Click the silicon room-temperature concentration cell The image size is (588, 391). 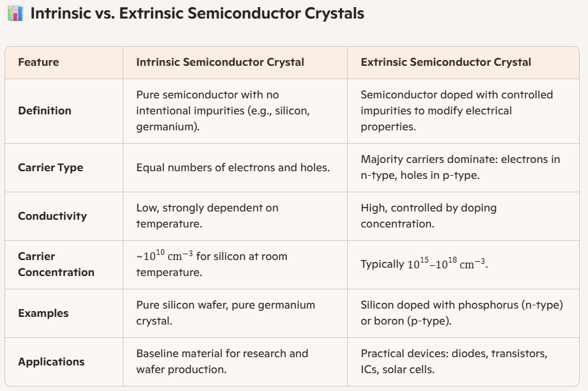click(x=212, y=264)
